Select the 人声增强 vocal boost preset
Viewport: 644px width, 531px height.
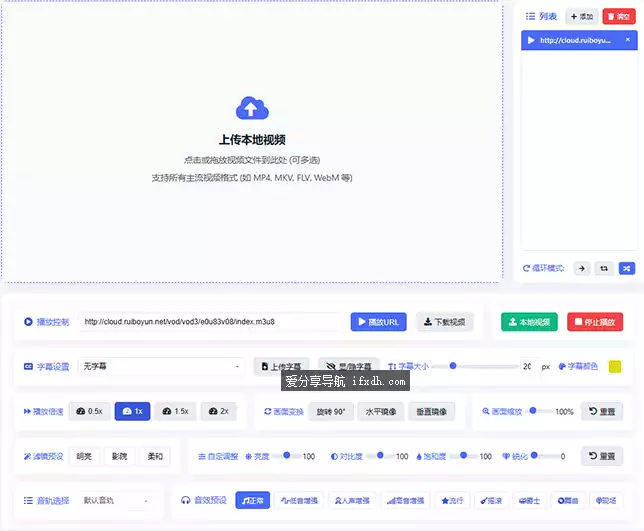click(352, 501)
